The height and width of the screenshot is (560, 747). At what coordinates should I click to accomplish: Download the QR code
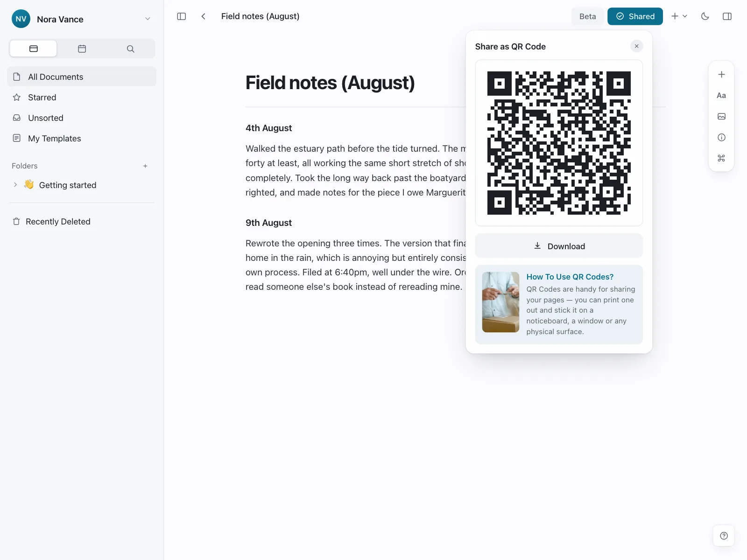point(559,246)
